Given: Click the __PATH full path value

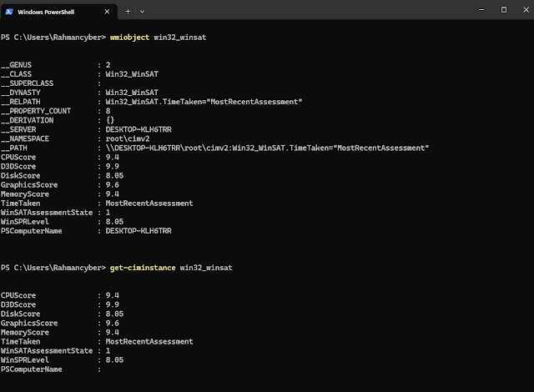Looking at the screenshot, I should (267, 148).
